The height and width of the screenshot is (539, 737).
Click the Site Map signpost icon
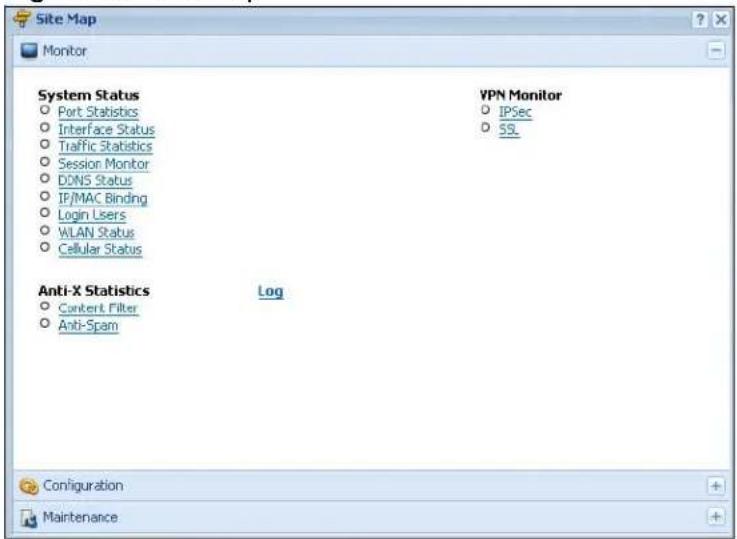click(22, 19)
